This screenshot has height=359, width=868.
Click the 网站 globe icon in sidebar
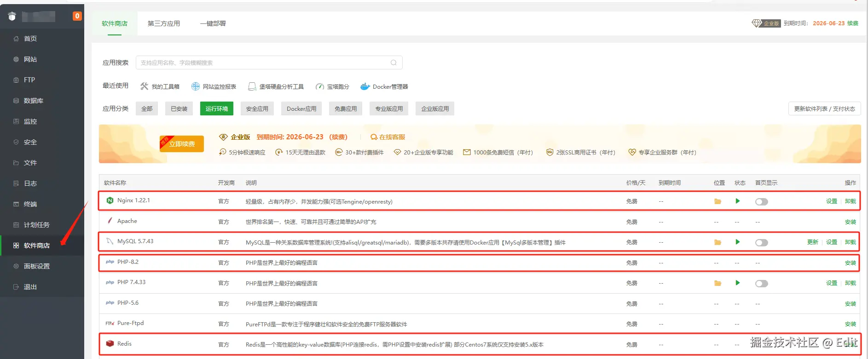pos(16,59)
